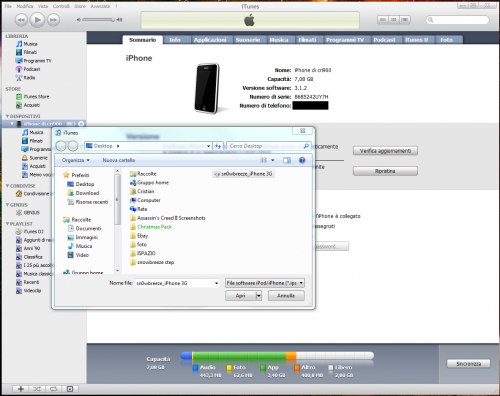500x396 pixels.
Task: Click the add playlist plus button
Action: point(21,389)
